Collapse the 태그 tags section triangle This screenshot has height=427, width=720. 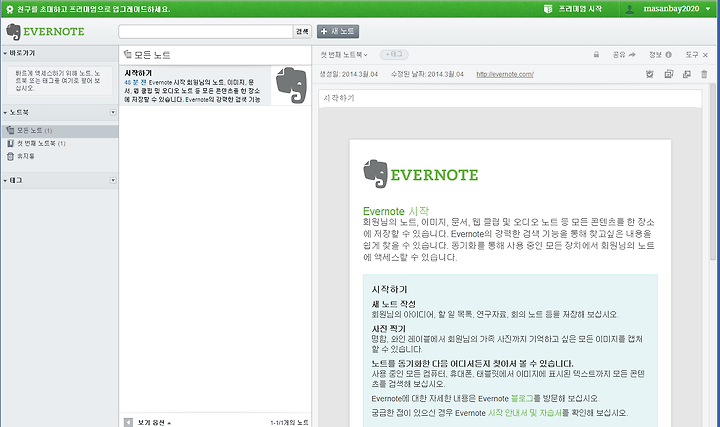coord(5,180)
